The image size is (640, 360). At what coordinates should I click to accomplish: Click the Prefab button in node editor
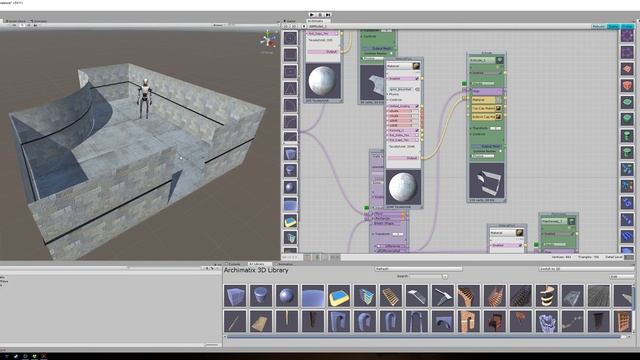point(627,26)
